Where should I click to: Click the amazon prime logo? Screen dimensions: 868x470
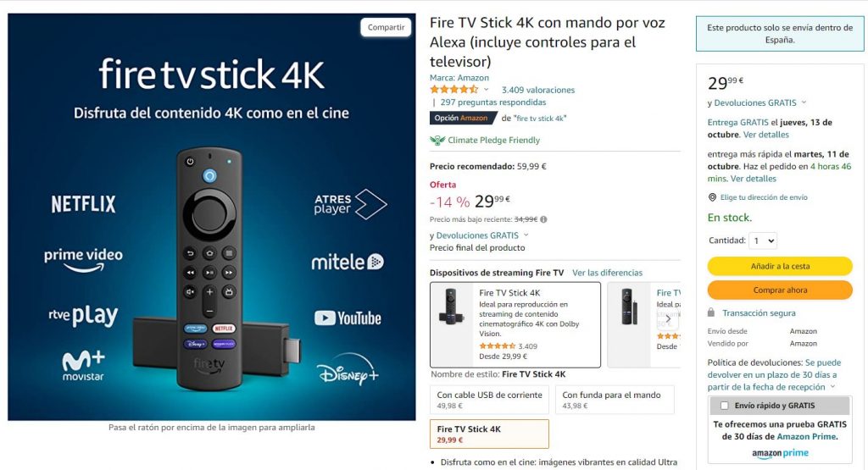(780, 453)
